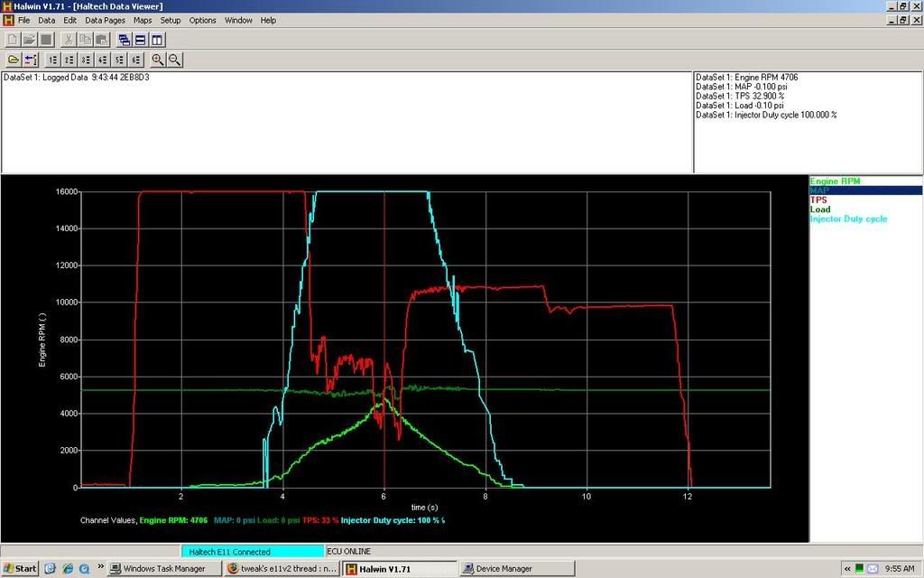Open the Options menu
This screenshot has width=924, height=578.
202,20
